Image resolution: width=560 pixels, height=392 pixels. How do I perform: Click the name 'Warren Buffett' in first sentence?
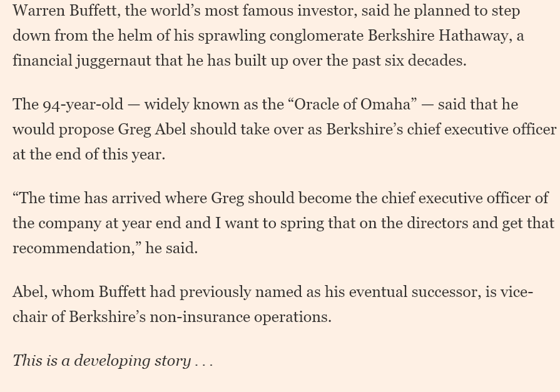[64, 11]
